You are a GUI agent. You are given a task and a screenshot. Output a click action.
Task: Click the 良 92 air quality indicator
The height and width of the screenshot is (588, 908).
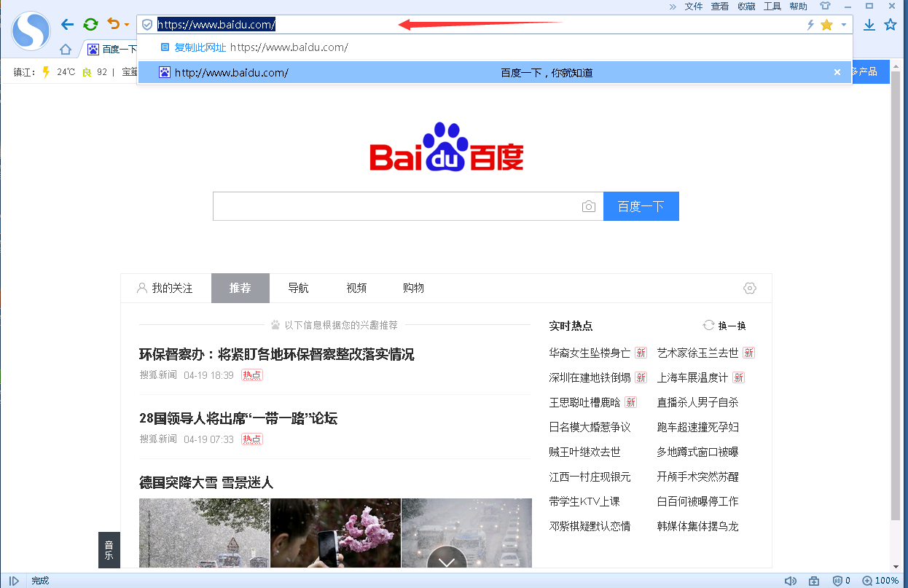click(x=95, y=72)
